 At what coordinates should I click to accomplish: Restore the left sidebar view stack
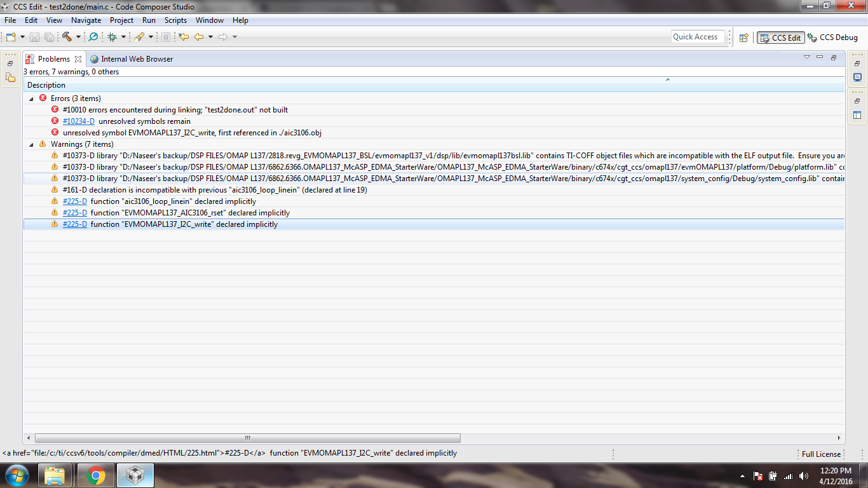10,64
